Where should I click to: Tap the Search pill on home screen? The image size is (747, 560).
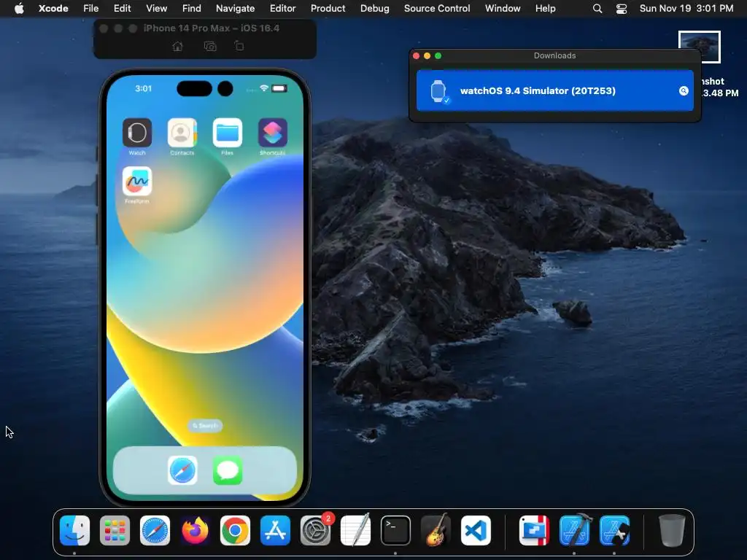[x=205, y=426]
